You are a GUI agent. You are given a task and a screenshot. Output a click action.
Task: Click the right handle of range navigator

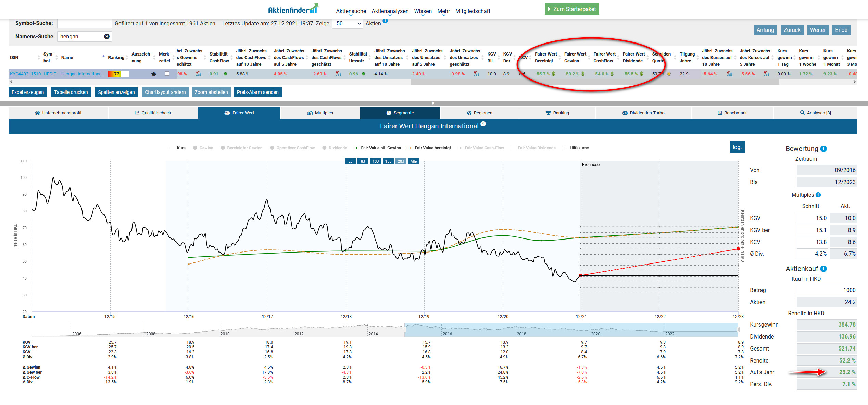[x=738, y=330]
